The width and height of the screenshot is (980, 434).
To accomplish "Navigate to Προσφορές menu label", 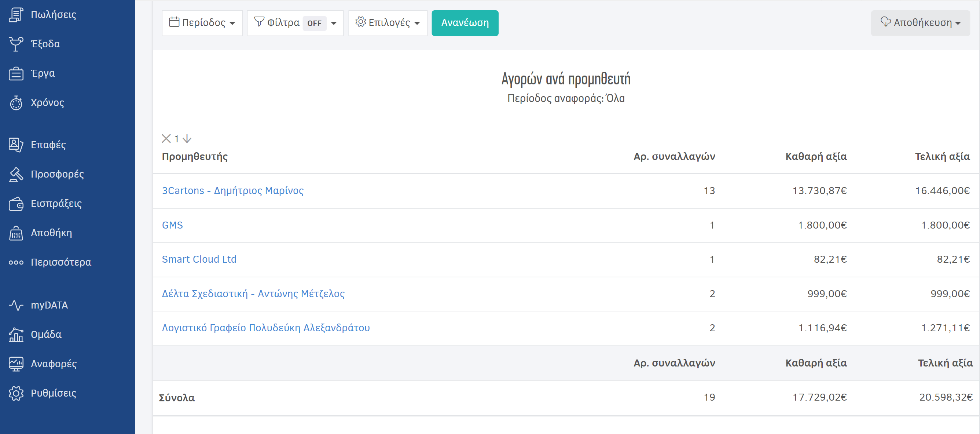I will (57, 174).
